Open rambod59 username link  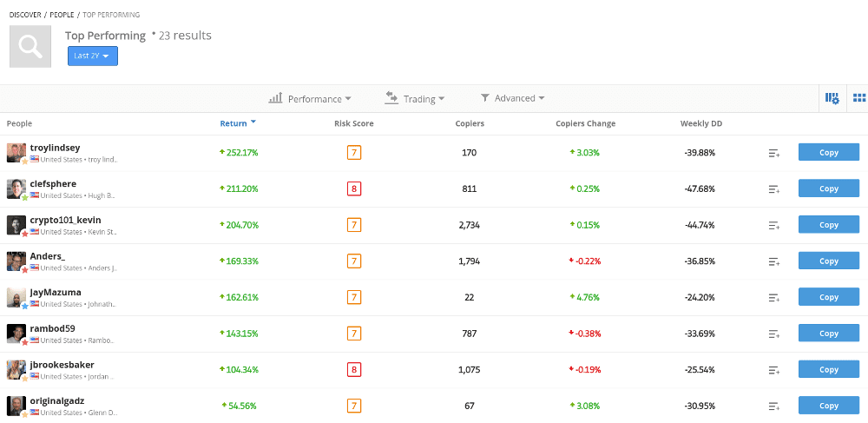(x=53, y=328)
